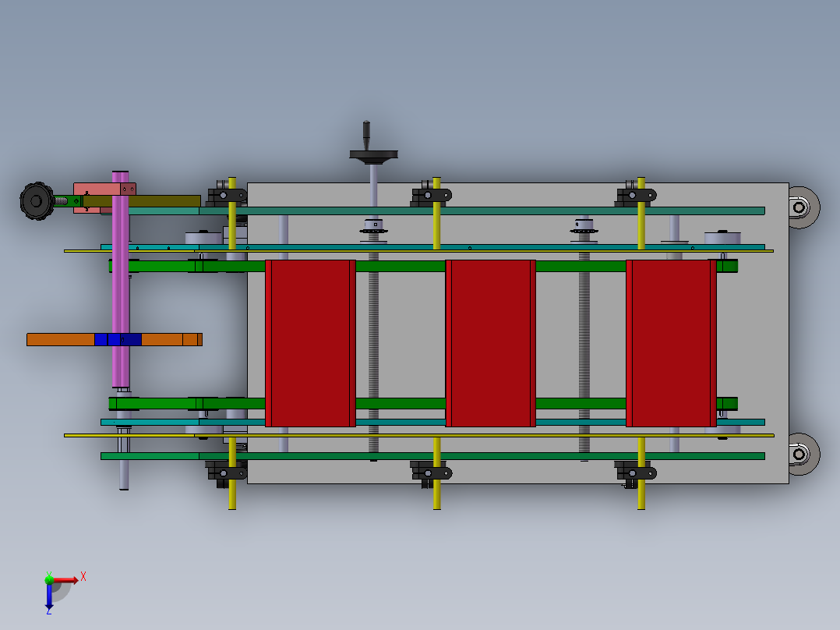Viewport: 840px width, 630px height.
Task: Click the blue Z axis arrow of the triad
Action: 49,596
